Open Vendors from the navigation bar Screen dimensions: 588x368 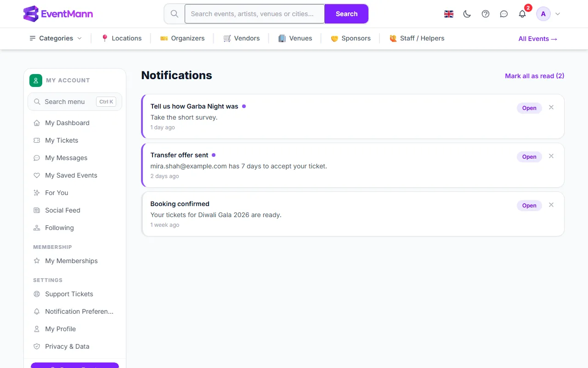click(242, 38)
